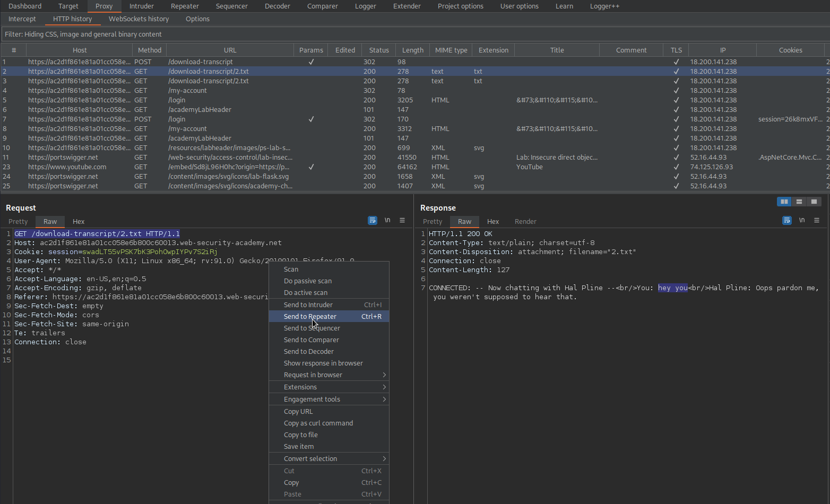Run Do active scan from context menu

329,293
